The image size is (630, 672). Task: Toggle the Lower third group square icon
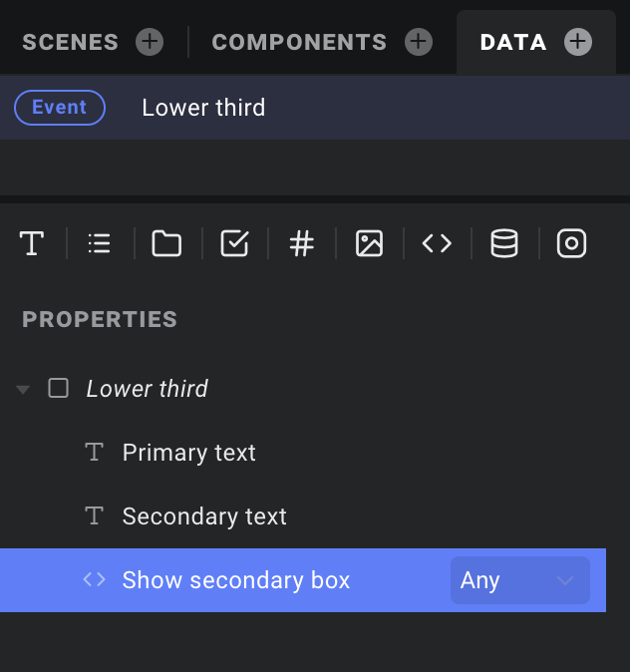point(58,388)
